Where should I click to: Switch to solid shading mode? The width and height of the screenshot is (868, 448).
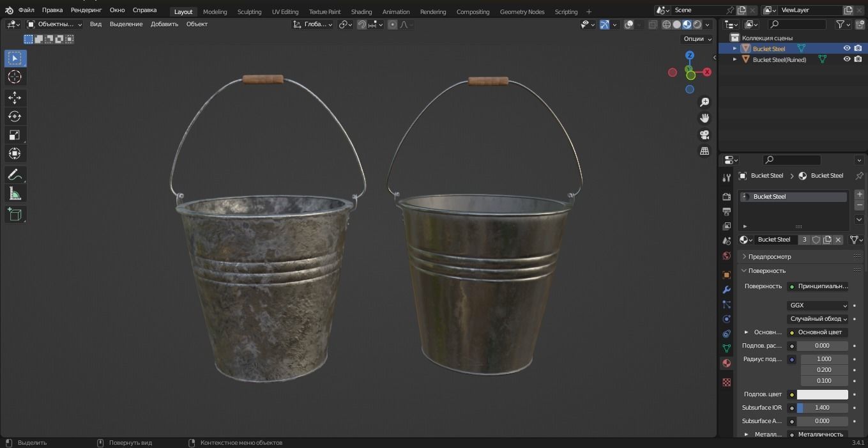pos(677,24)
